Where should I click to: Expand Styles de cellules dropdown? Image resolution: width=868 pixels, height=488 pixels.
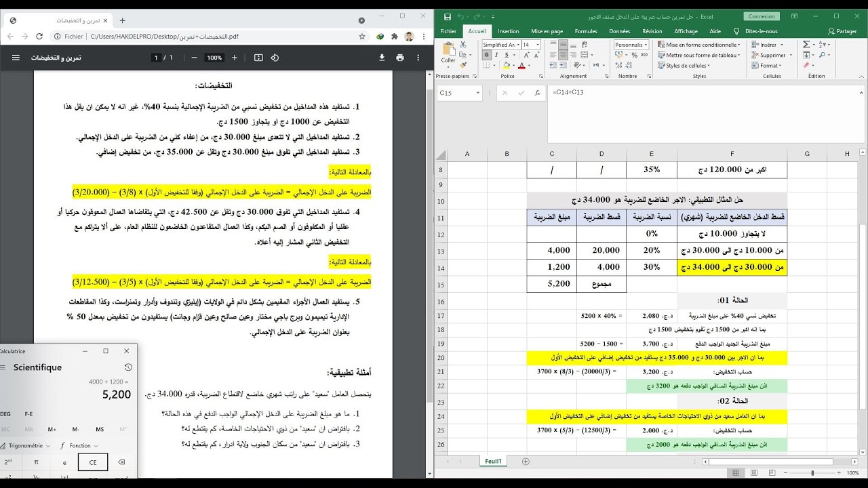click(x=684, y=66)
